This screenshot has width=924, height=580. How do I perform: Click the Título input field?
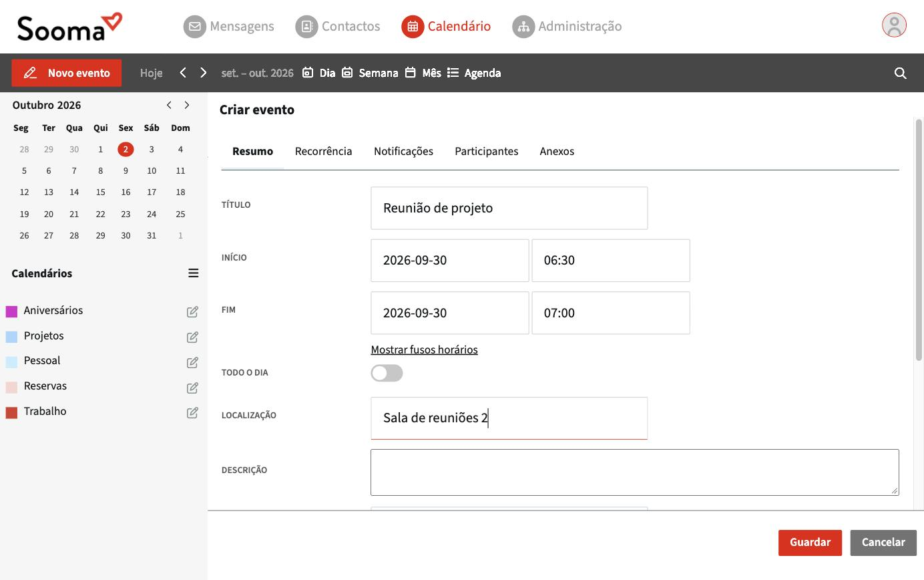click(509, 208)
